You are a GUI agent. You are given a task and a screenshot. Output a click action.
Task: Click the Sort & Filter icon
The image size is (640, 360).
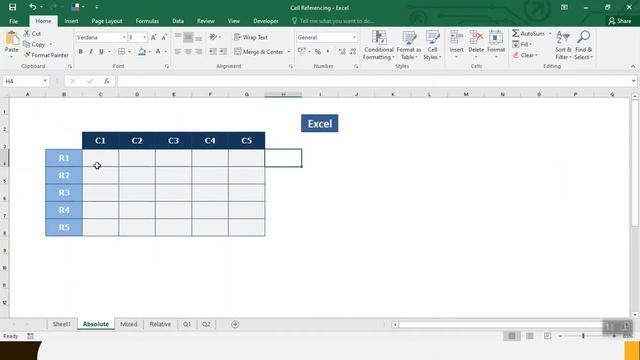click(x=563, y=38)
